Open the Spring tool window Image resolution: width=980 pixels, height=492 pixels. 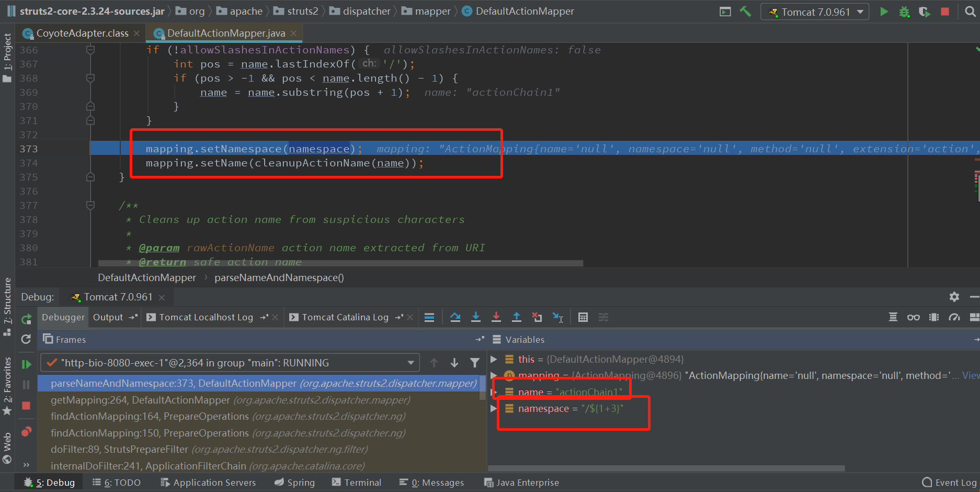coord(295,482)
